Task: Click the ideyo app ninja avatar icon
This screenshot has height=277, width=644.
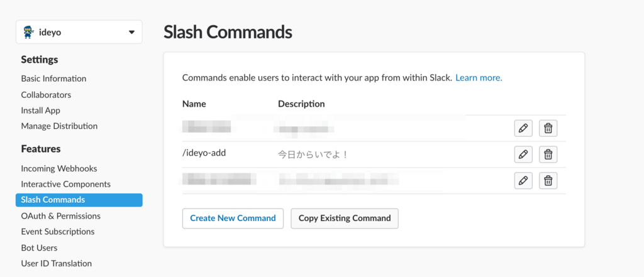Action: 28,32
